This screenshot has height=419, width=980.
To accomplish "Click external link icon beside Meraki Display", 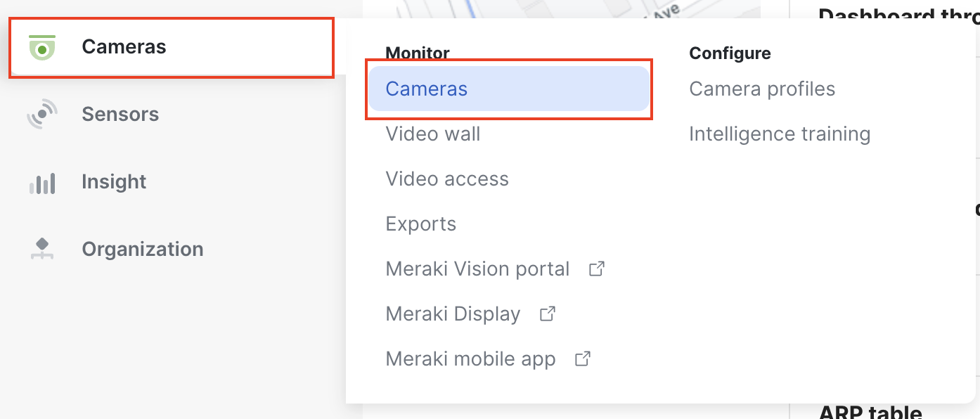I will pos(547,312).
